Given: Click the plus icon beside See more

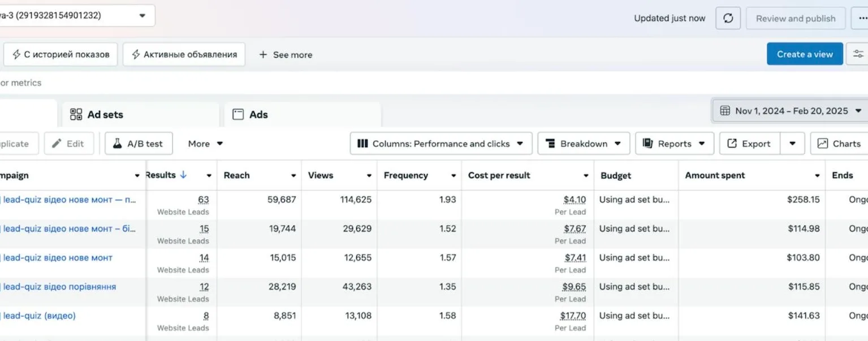Looking at the screenshot, I should 263,55.
